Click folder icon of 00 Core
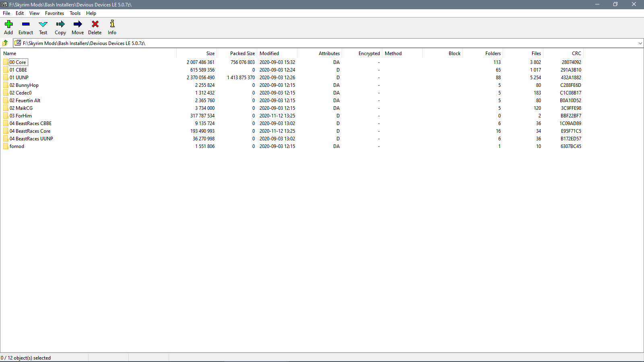Screen dimensions: 644x362 pos(6,62)
